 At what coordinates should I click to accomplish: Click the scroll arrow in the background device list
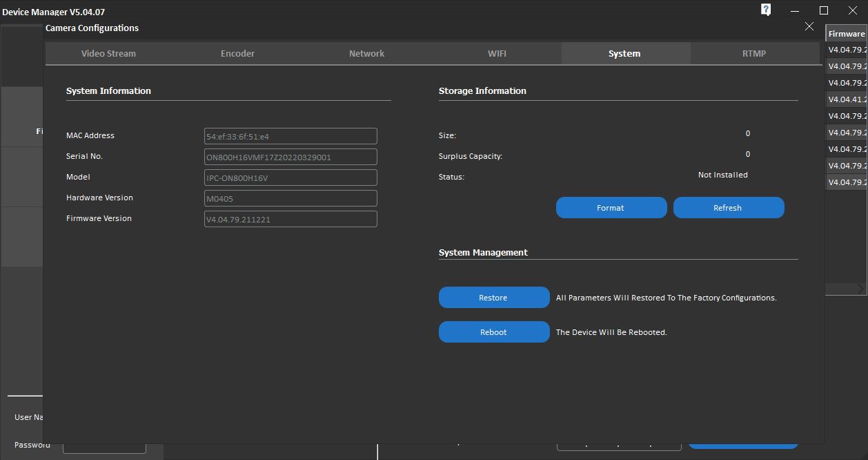tap(860, 288)
